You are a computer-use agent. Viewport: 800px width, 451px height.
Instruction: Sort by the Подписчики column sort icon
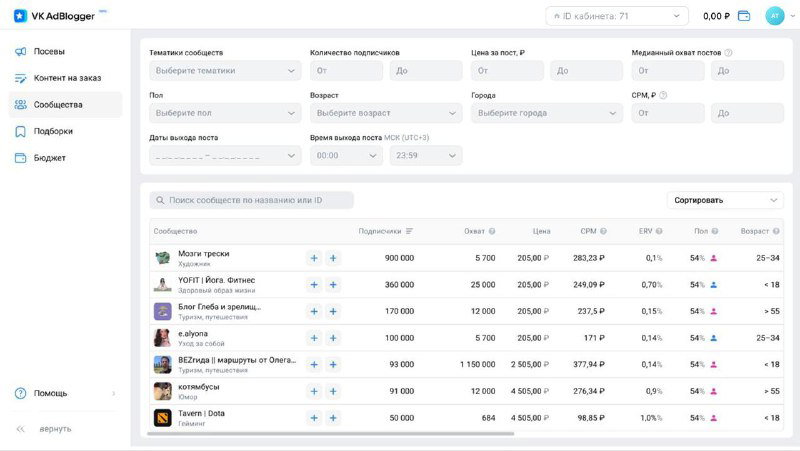pyautogui.click(x=409, y=231)
